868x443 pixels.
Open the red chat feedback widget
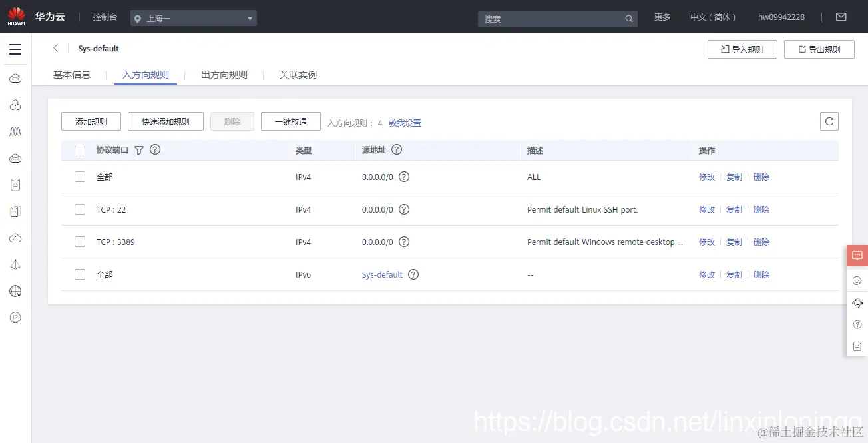coord(857,256)
